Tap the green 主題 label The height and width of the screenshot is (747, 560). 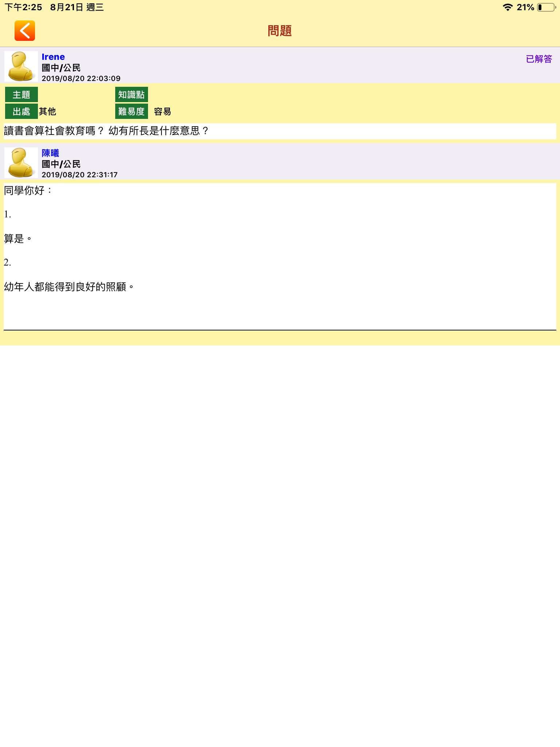click(22, 95)
